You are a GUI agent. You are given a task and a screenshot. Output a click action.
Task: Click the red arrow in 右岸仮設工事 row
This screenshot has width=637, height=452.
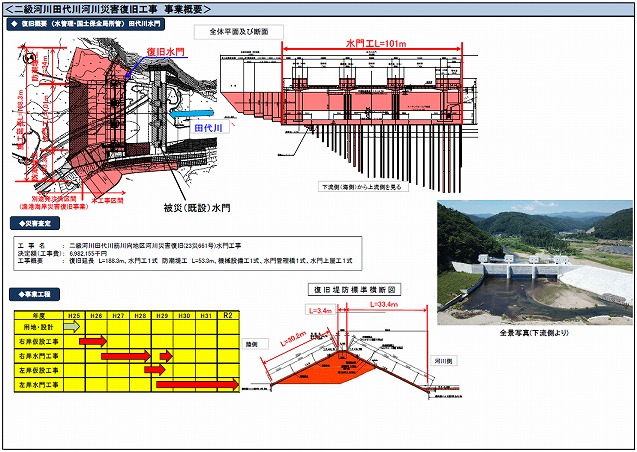[x=93, y=341]
